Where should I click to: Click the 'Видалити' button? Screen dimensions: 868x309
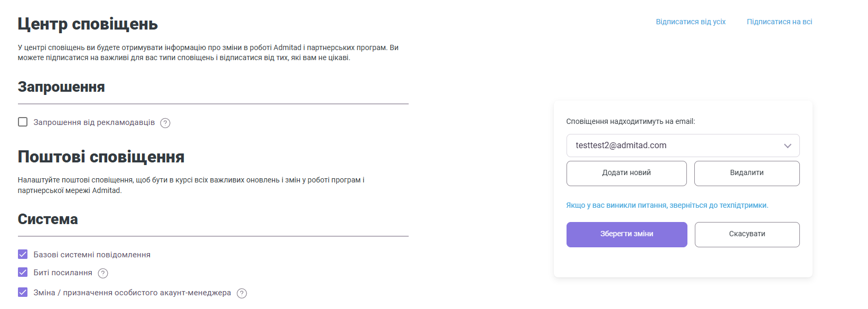pyautogui.click(x=747, y=173)
